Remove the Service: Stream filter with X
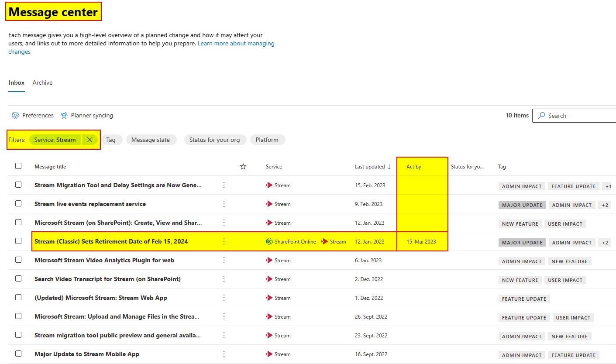The image size is (616, 364). pos(89,140)
